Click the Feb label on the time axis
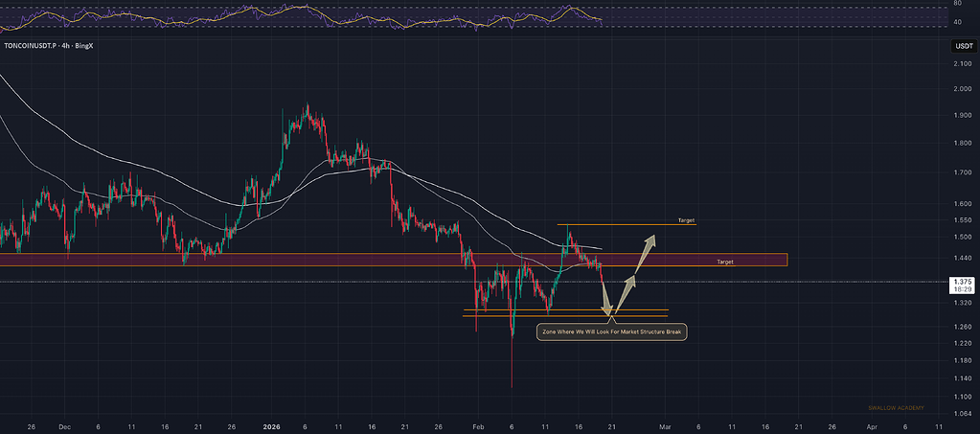 477,426
